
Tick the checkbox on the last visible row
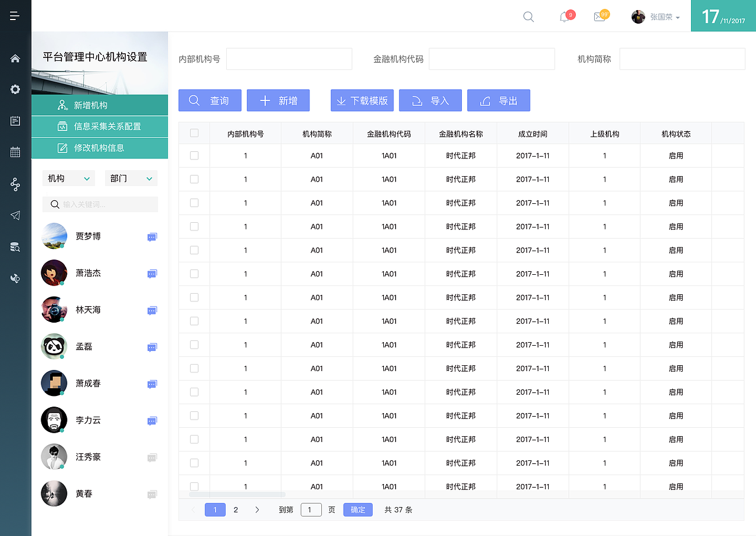pyautogui.click(x=194, y=486)
